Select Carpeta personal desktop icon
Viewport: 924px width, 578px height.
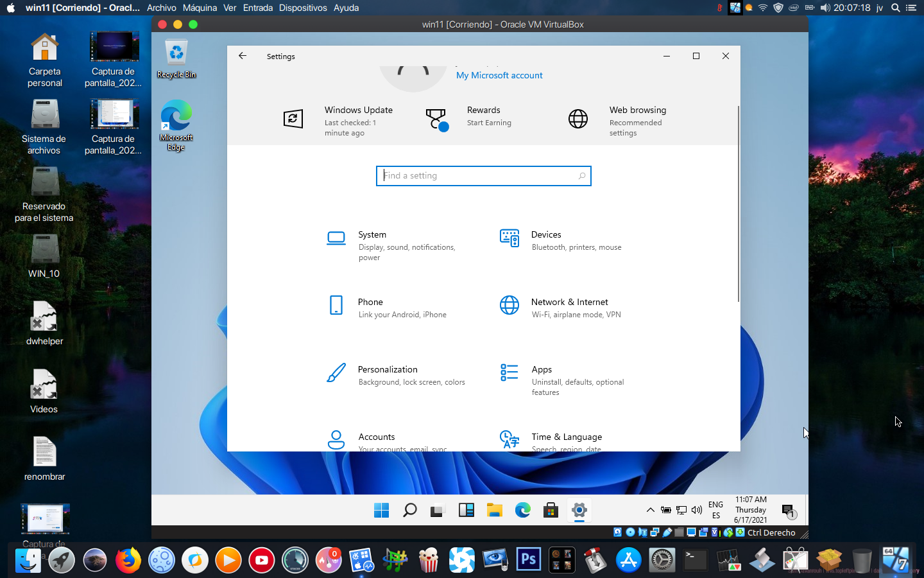click(x=44, y=59)
